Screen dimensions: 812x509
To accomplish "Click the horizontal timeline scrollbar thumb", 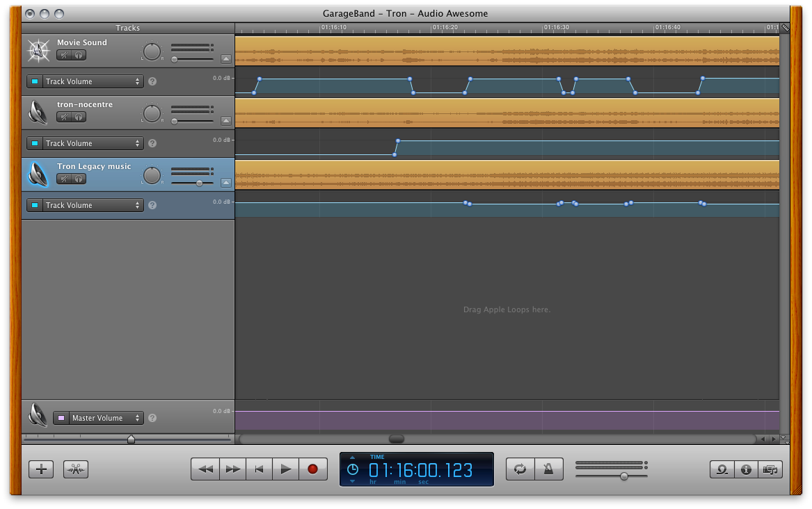I will coord(396,439).
